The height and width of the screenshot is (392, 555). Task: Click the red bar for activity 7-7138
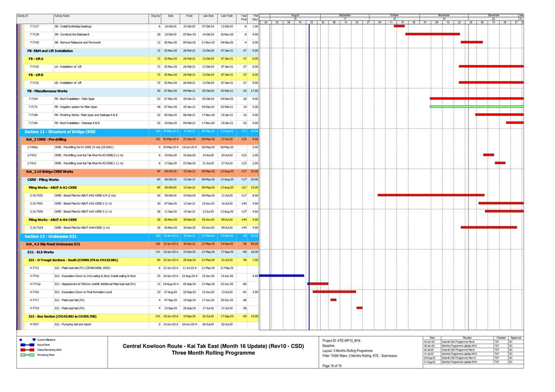(432, 34)
